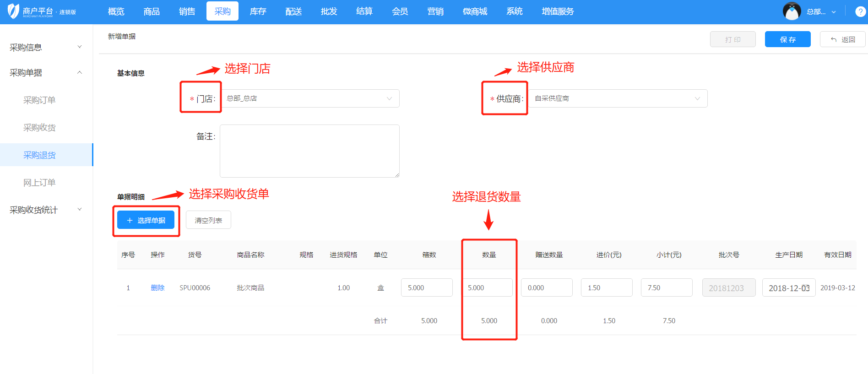
Task: Click the 备注 remarks text area
Action: (309, 151)
